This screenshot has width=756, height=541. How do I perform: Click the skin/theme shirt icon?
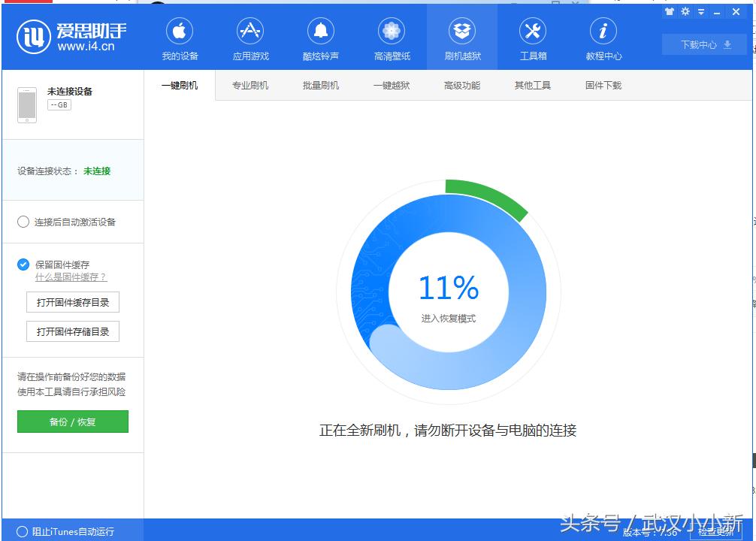point(669,12)
